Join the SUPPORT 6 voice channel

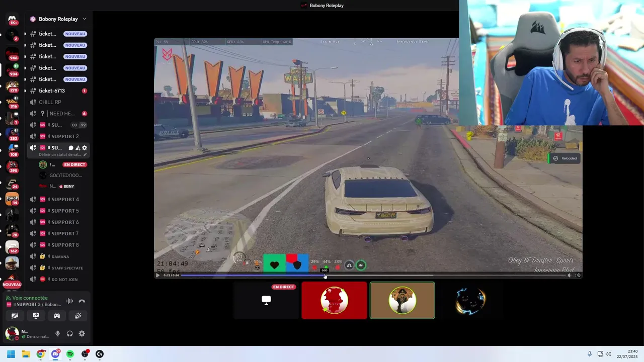(59, 222)
